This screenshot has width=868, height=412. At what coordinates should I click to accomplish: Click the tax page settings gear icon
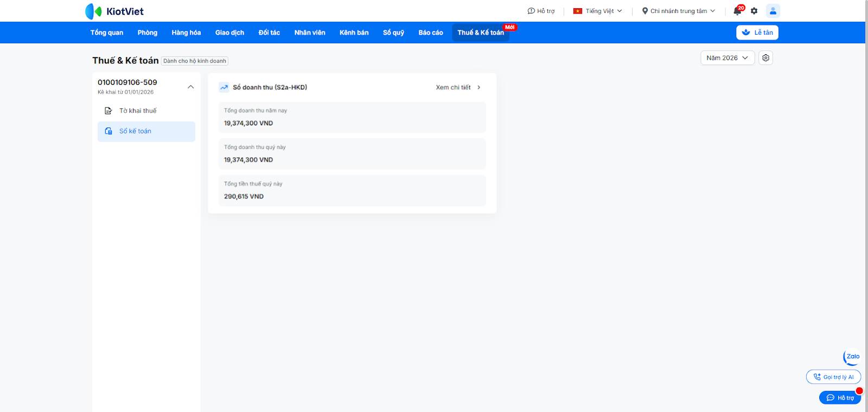point(765,58)
